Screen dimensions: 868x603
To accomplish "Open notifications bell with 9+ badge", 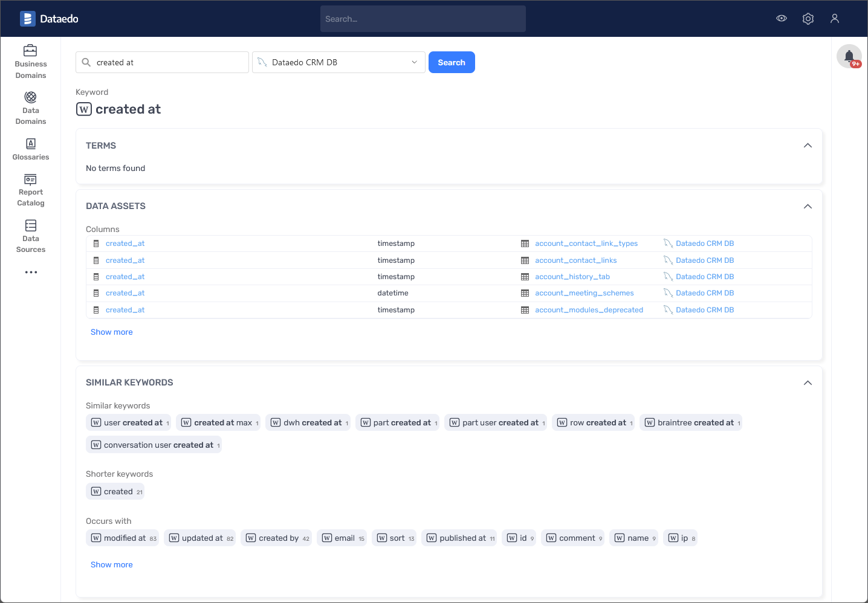I will pos(849,56).
